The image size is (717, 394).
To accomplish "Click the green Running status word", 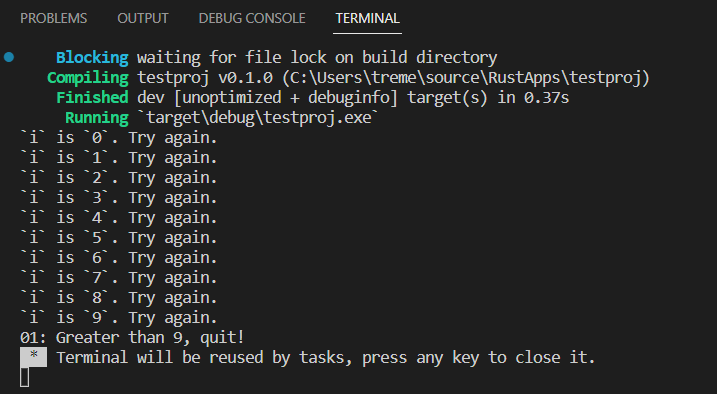I will click(x=96, y=118).
